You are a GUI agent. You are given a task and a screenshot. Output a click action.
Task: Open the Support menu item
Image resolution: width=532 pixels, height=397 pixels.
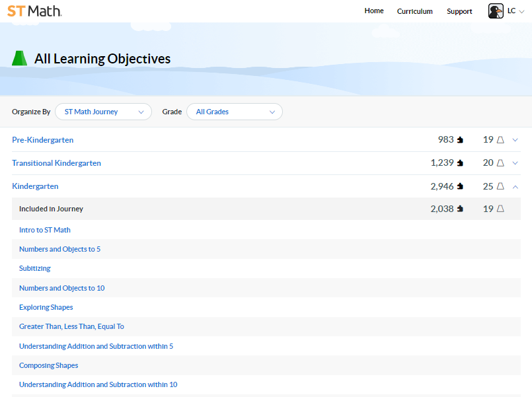459,11
